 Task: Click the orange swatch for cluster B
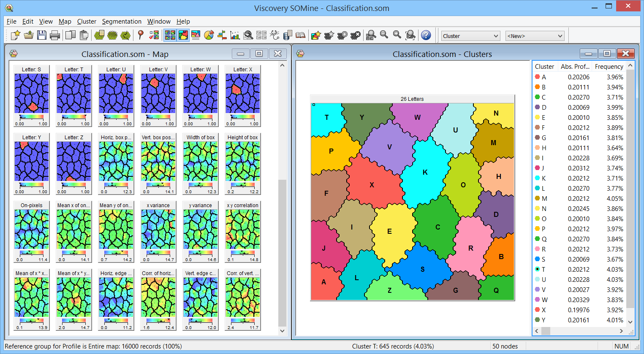coord(537,87)
